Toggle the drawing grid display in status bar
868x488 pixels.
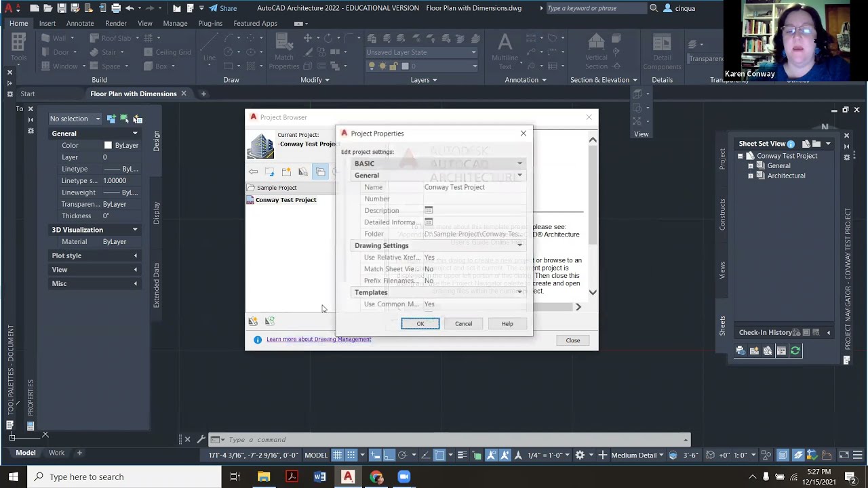pos(337,455)
